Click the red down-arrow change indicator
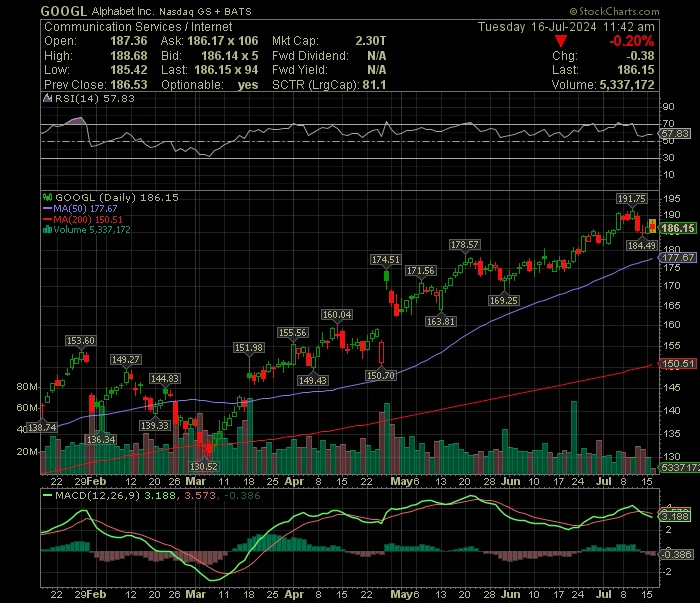This screenshot has height=603, width=700. pyautogui.click(x=561, y=41)
